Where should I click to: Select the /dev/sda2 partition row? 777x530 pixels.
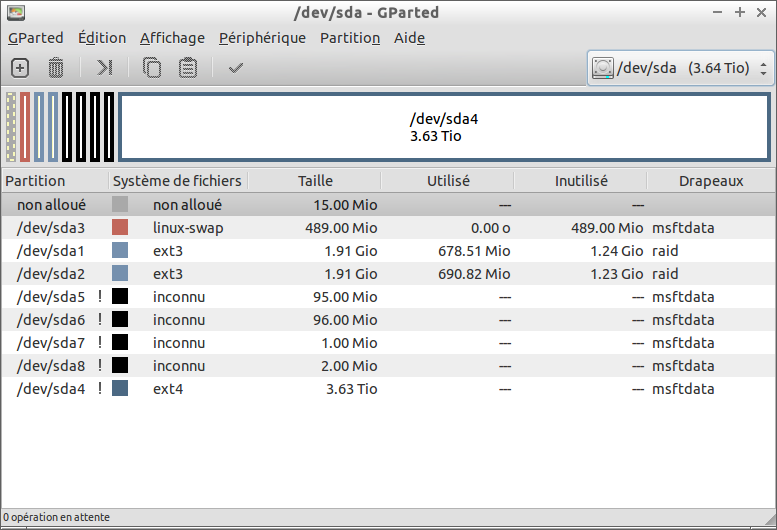(x=388, y=273)
